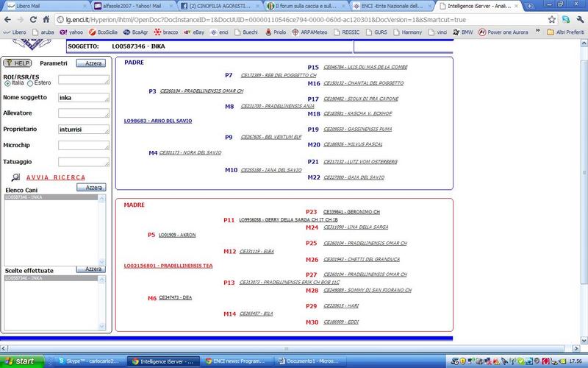Click AVVIA RICERCA to start search

coord(56,177)
